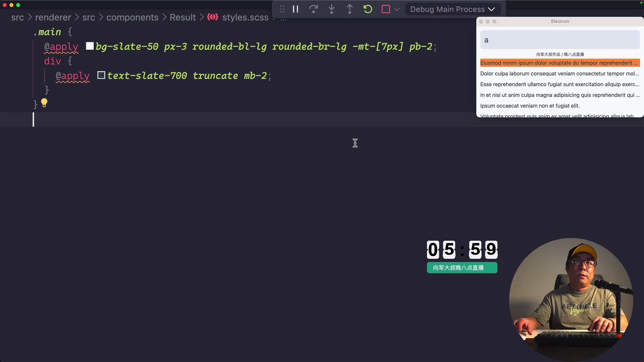Select the Ipsum occaecat veniam list item

pos(530,106)
